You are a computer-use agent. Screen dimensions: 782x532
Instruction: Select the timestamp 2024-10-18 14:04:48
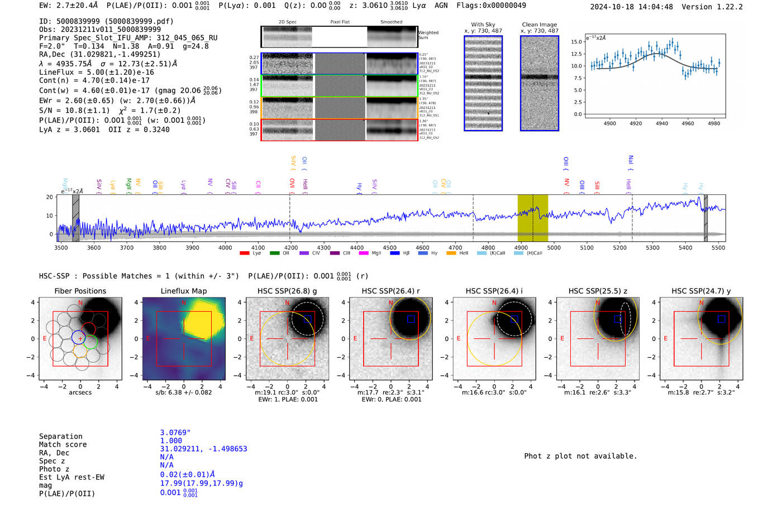(632, 7)
